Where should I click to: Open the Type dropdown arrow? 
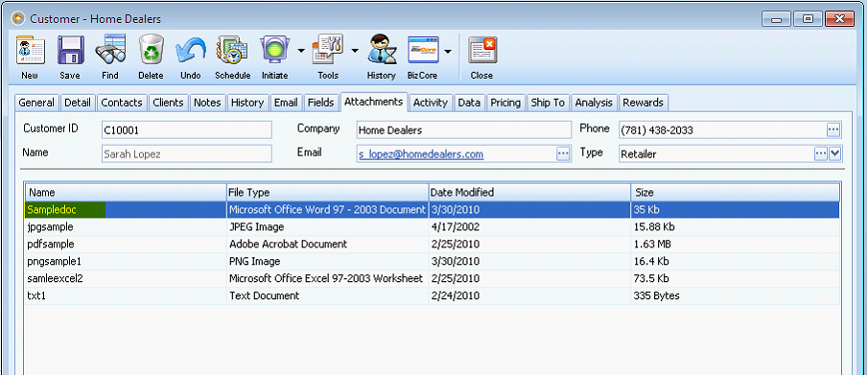click(x=835, y=153)
